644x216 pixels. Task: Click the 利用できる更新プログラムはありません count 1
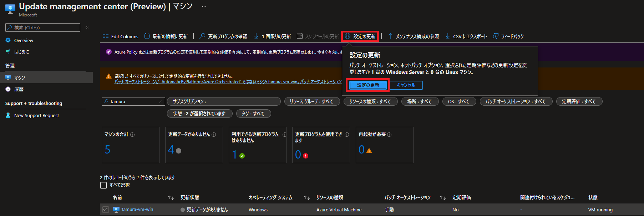[x=234, y=155]
